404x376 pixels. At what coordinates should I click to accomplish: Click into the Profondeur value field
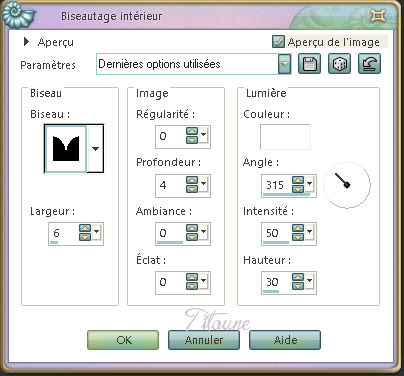point(171,185)
